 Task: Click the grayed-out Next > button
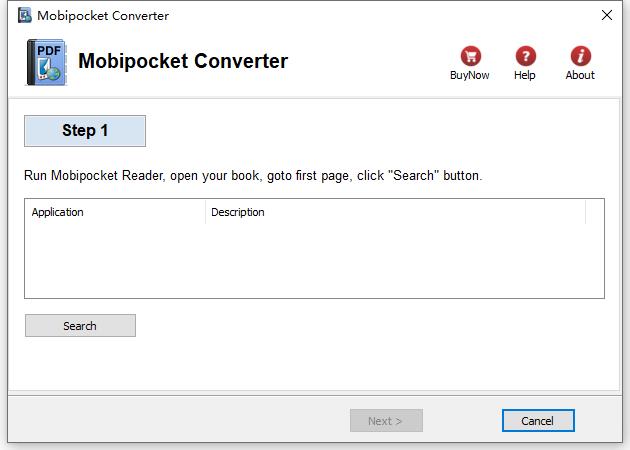(386, 421)
